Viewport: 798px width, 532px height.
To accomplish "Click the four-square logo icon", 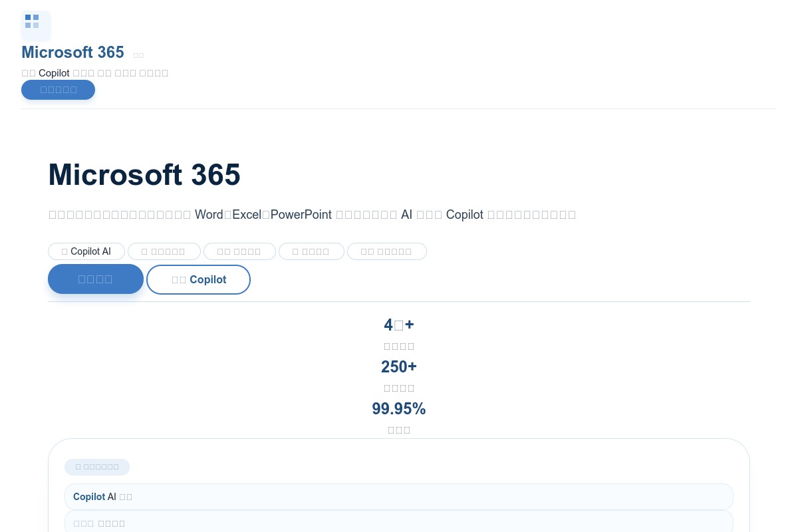I will 36,25.
